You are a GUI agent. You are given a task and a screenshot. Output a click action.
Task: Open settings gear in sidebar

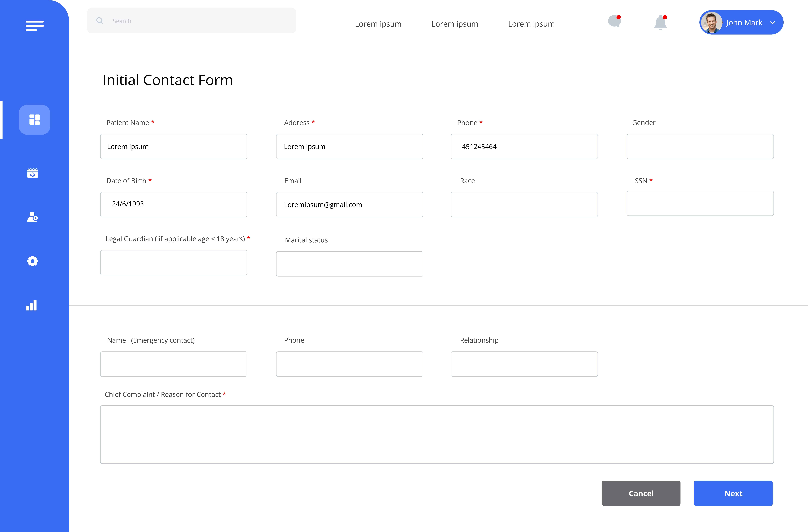coord(33,261)
